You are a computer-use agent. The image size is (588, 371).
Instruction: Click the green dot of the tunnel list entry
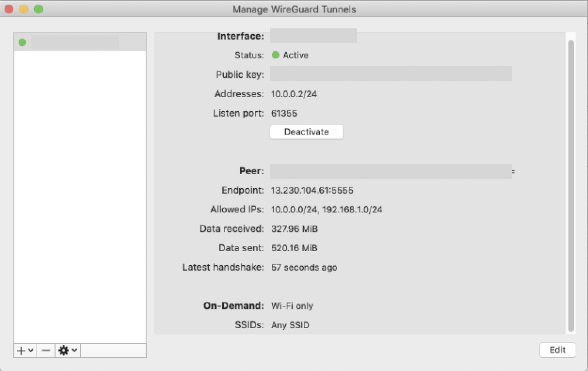(x=22, y=42)
